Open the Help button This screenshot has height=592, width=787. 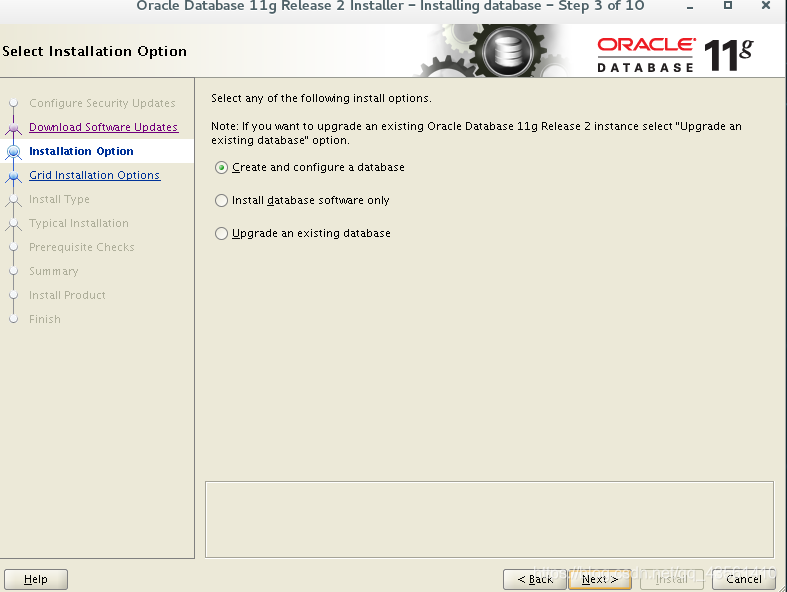click(36, 579)
